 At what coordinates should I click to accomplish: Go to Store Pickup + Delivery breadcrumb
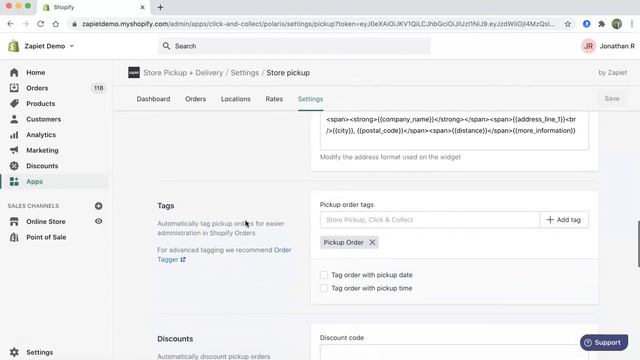[183, 73]
